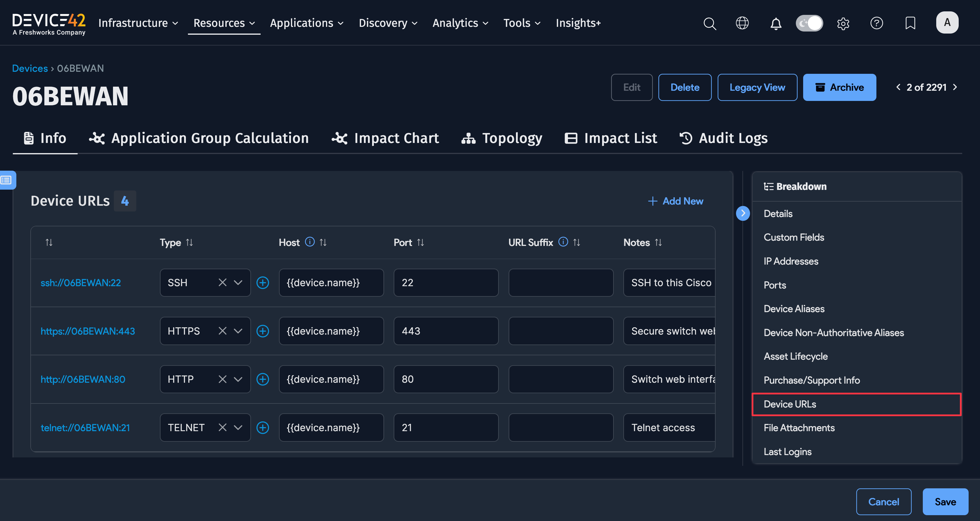
Task: Click plus icon next to SSH type
Action: pyautogui.click(x=262, y=283)
